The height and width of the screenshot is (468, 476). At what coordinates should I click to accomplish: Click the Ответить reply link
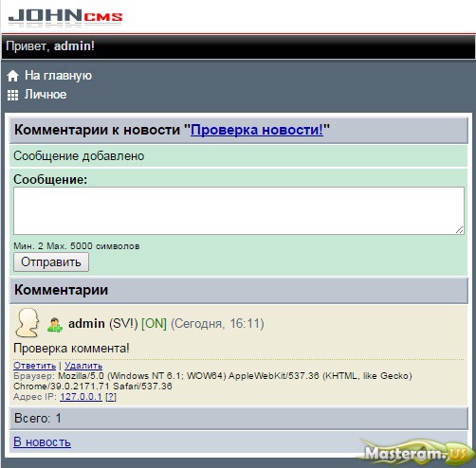35,366
